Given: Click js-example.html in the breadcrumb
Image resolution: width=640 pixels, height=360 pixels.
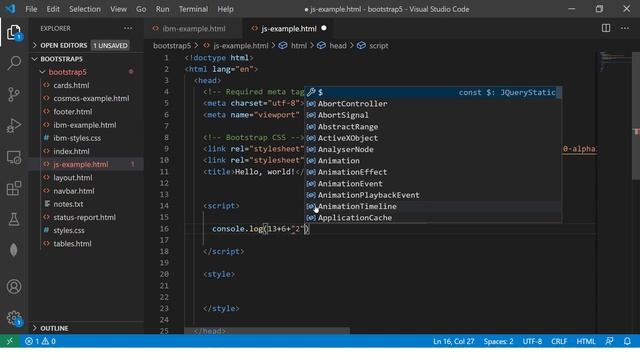Looking at the screenshot, I should tap(240, 46).
